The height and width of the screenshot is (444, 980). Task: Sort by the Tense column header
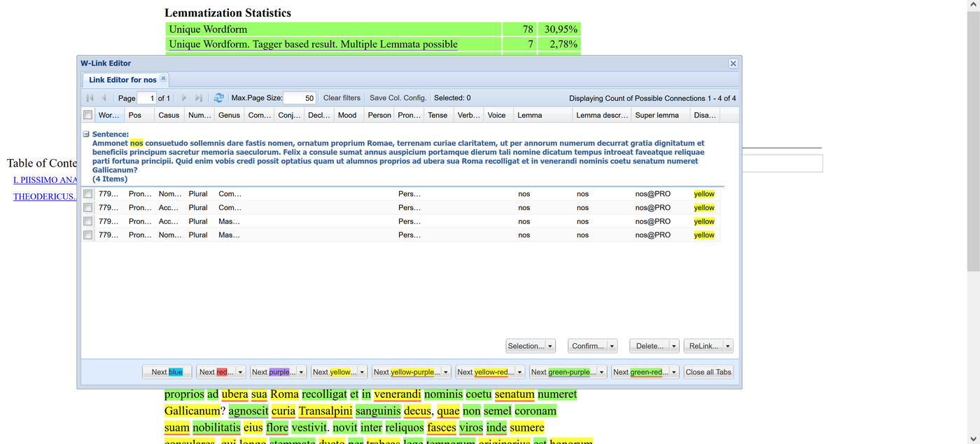pos(438,115)
